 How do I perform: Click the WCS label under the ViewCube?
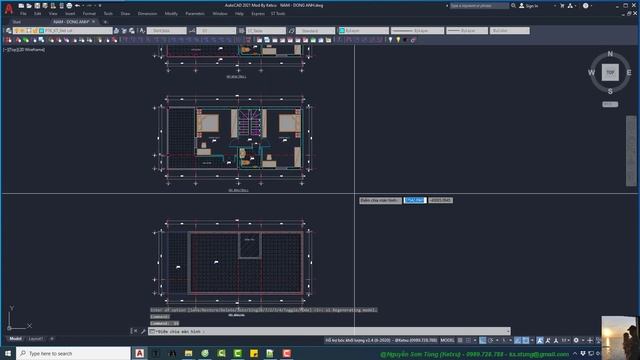610,104
